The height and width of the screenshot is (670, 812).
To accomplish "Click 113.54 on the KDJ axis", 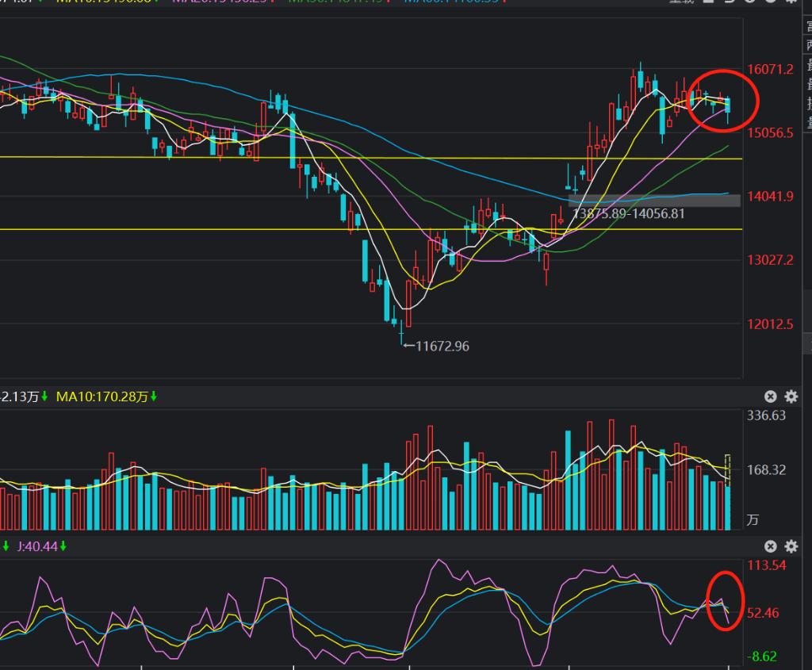I will [x=766, y=565].
